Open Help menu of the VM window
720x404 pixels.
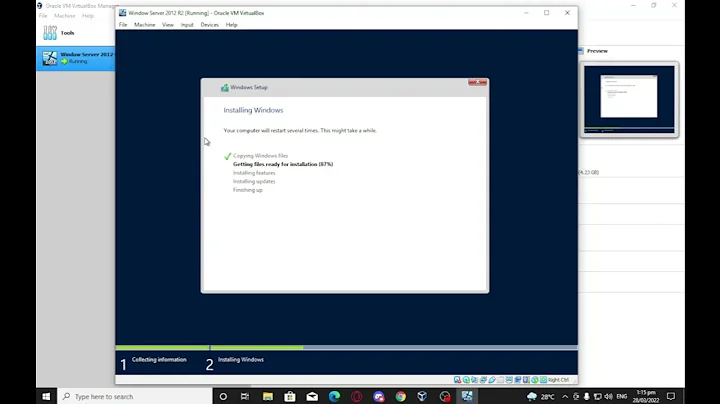pyautogui.click(x=231, y=25)
